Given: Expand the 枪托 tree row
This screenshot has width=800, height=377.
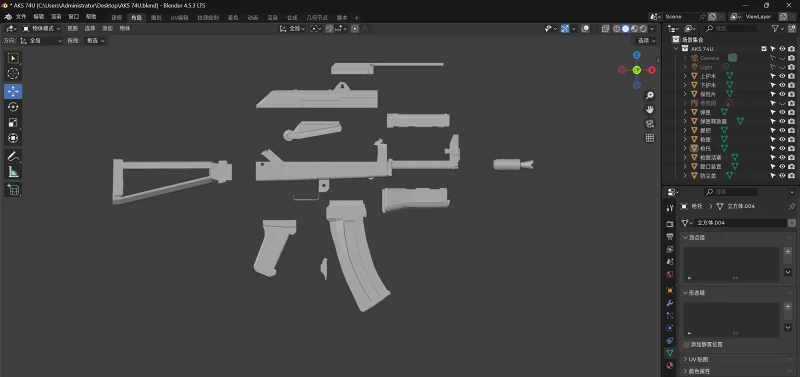Looking at the screenshot, I should (685, 148).
